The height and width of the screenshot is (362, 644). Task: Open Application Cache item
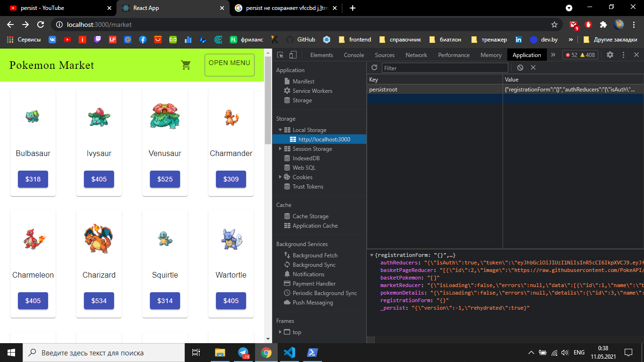[x=315, y=226]
